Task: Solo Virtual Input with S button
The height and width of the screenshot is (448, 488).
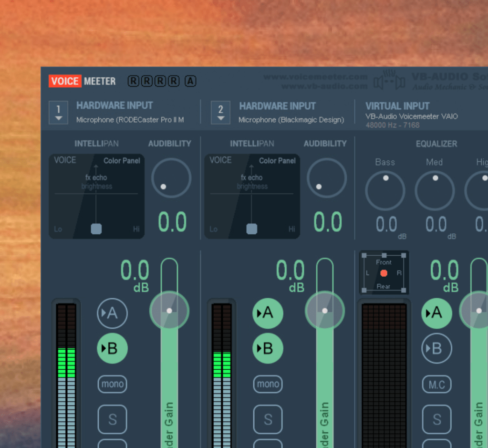Action: (x=436, y=419)
